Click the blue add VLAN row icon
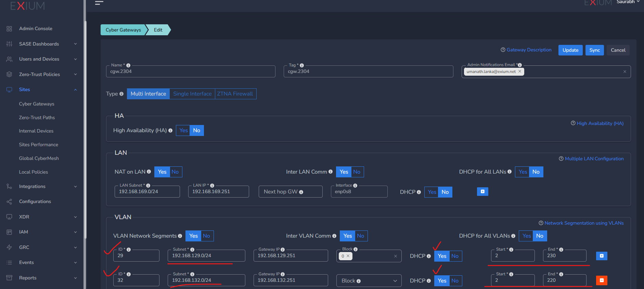 [x=602, y=256]
